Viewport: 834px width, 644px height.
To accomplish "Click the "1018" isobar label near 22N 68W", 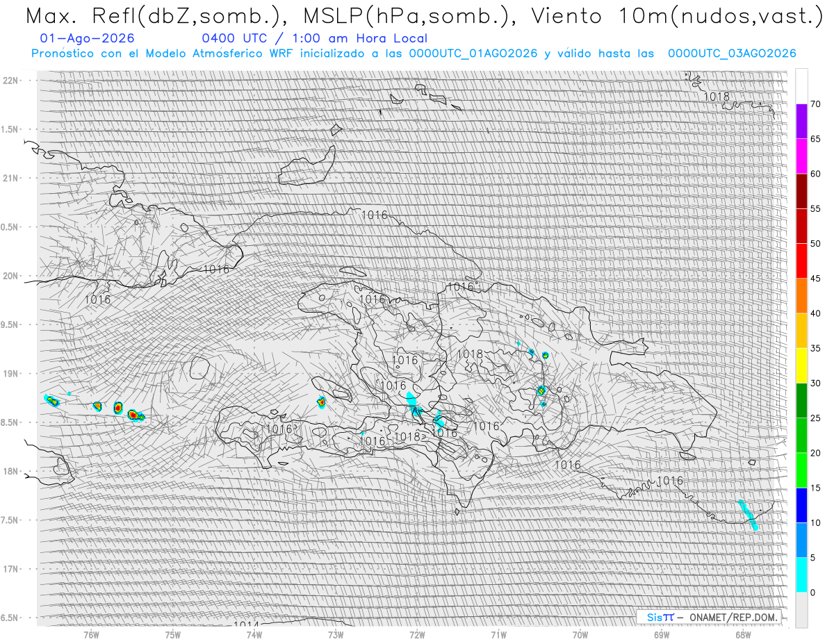I will tap(717, 97).
